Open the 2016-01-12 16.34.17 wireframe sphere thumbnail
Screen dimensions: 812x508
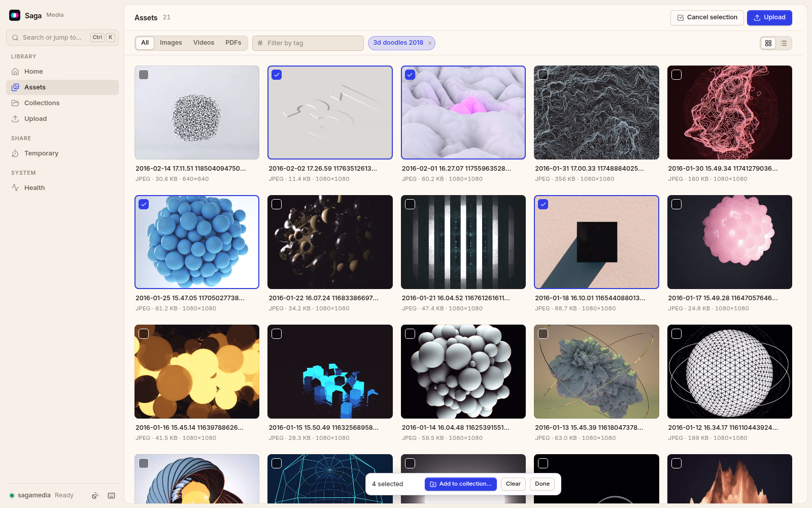730,372
